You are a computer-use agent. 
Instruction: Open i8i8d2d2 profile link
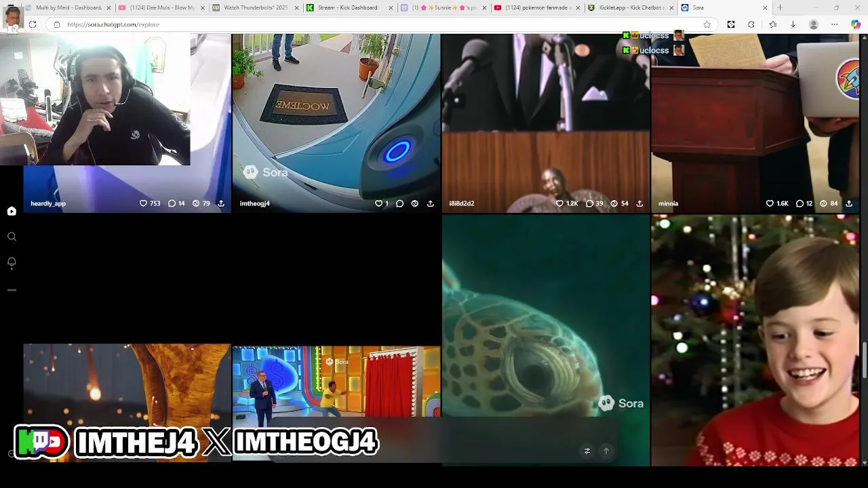pos(461,203)
